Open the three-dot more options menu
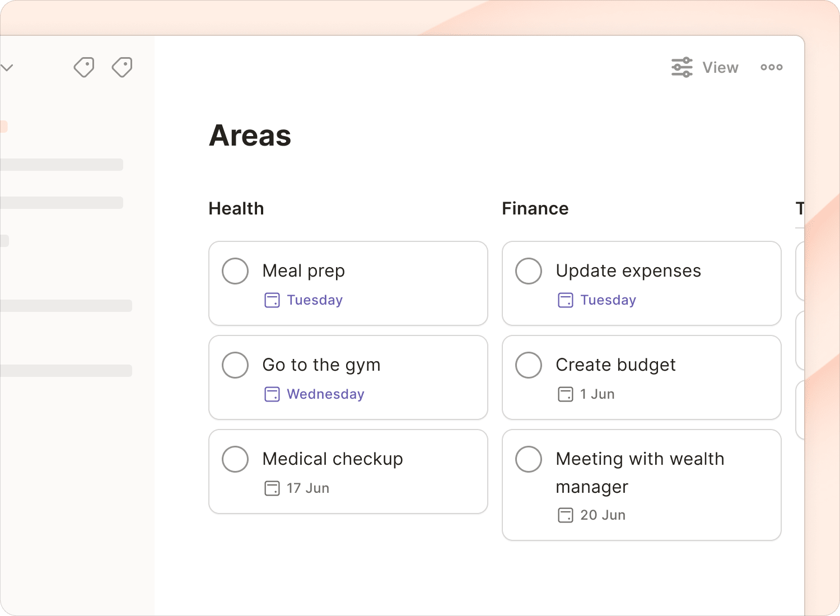Screen dimensions: 840x616 coord(771,67)
